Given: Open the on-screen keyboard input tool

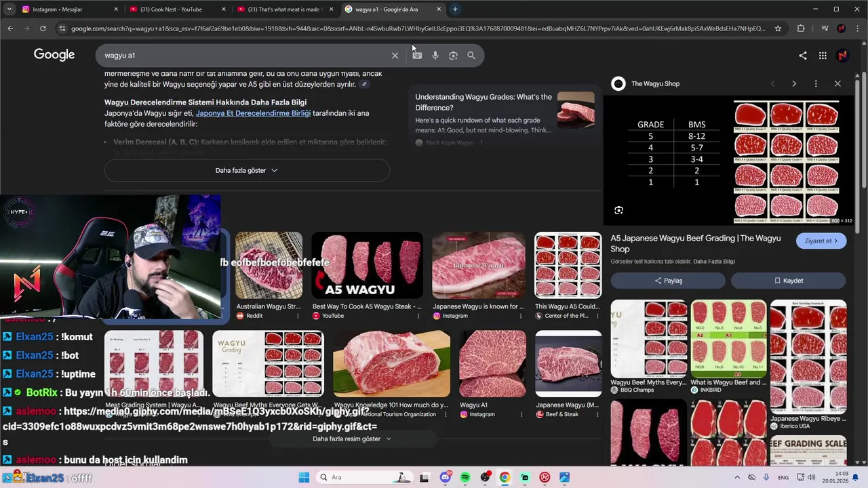Looking at the screenshot, I should [x=417, y=56].
